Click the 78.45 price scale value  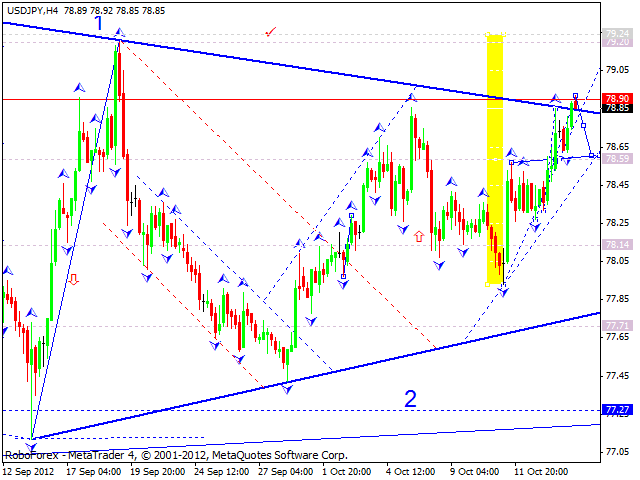(618, 185)
